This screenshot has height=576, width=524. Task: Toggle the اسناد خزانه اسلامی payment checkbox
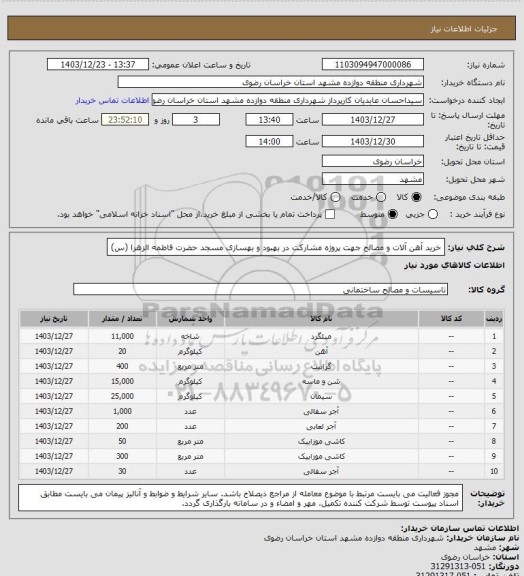[x=330, y=215]
